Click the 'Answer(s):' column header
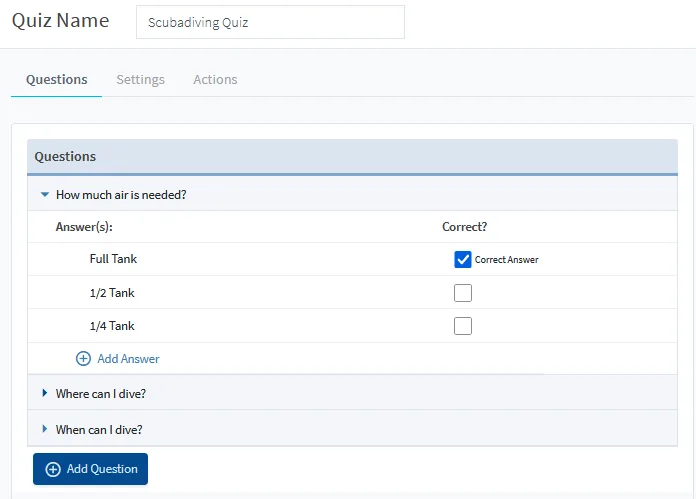The image size is (696, 499). pyautogui.click(x=84, y=227)
